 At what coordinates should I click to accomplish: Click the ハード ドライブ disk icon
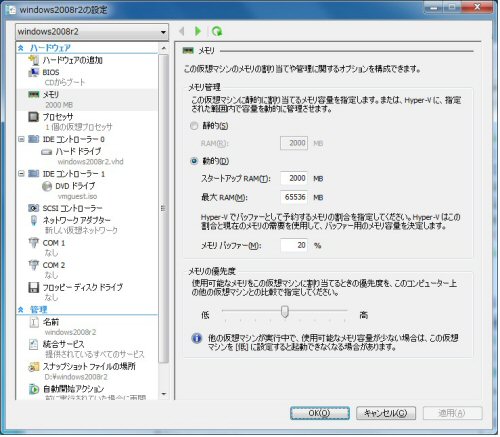pyautogui.click(x=47, y=152)
